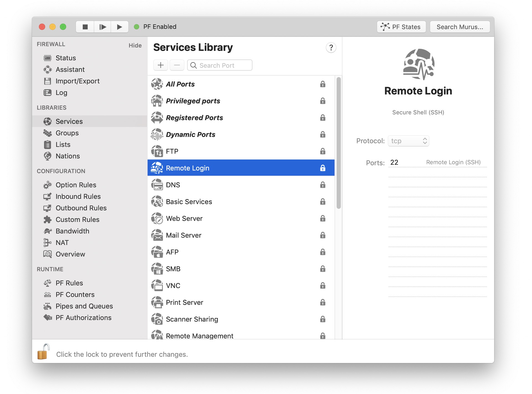Select the Privileged ports service
This screenshot has height=394, width=532.
pos(241,101)
